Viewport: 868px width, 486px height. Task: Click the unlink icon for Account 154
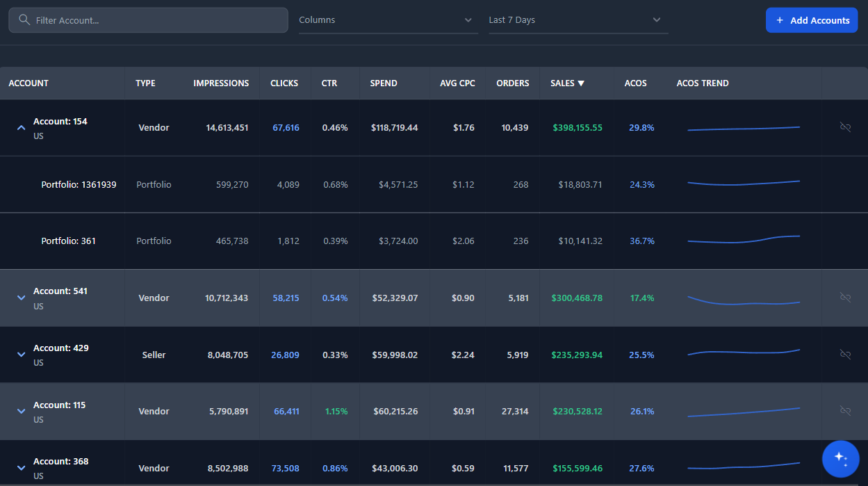[x=845, y=127]
